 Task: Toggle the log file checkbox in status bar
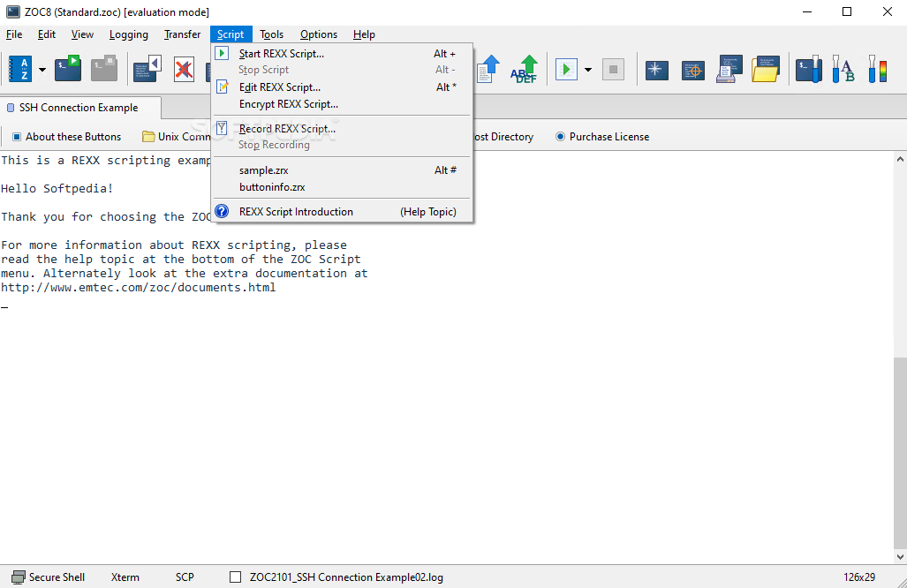click(236, 577)
